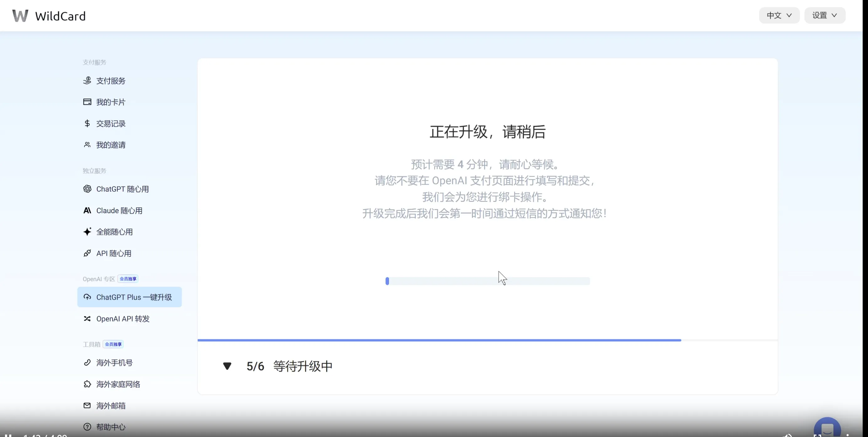Image resolution: width=868 pixels, height=437 pixels.
Task: Collapse the 5/6 等待升级中 step triangle
Action: click(227, 366)
